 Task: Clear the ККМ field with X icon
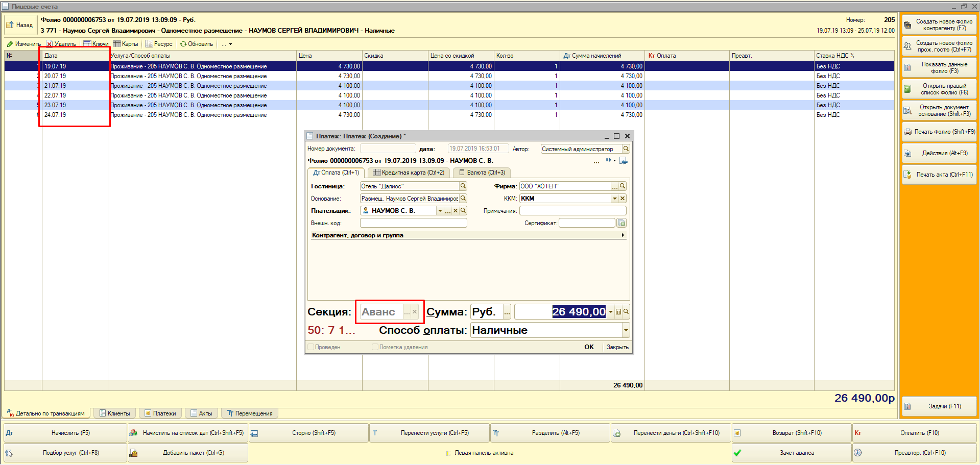coord(623,199)
